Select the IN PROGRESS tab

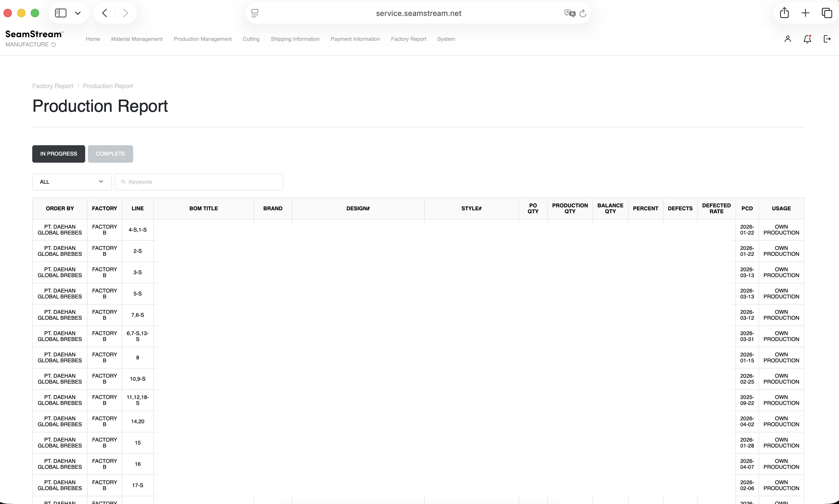(x=58, y=154)
